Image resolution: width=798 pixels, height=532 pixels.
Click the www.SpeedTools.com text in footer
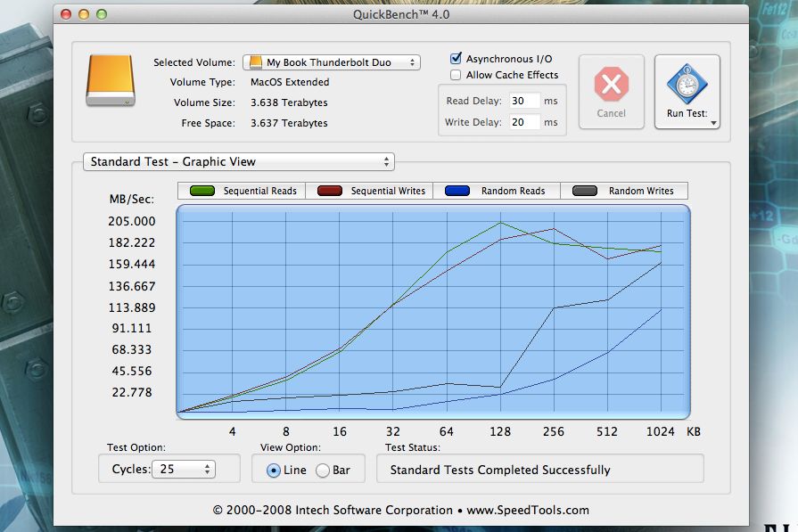[528, 510]
